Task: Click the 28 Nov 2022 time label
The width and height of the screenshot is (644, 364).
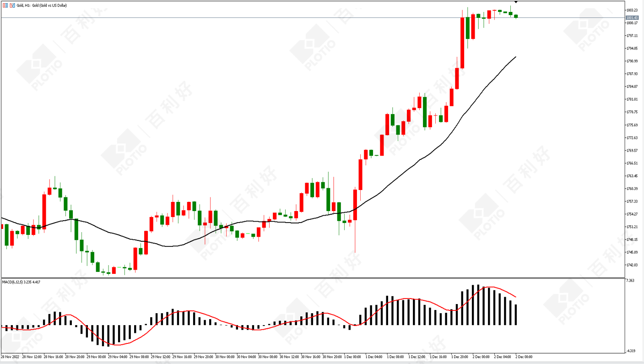Action: tap(9, 357)
